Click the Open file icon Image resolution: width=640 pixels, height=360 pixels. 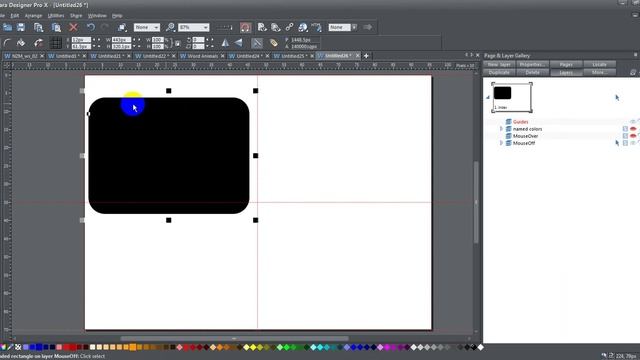click(x=7, y=27)
